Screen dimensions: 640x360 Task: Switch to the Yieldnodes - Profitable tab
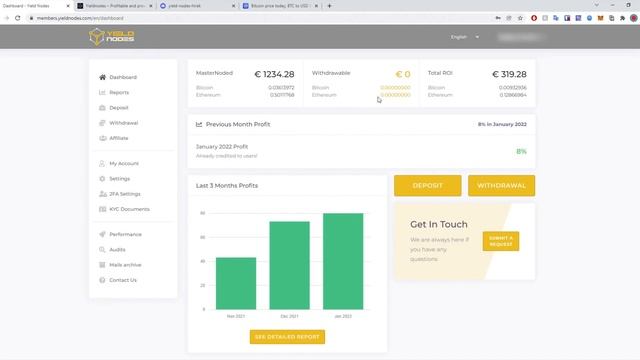[115, 6]
